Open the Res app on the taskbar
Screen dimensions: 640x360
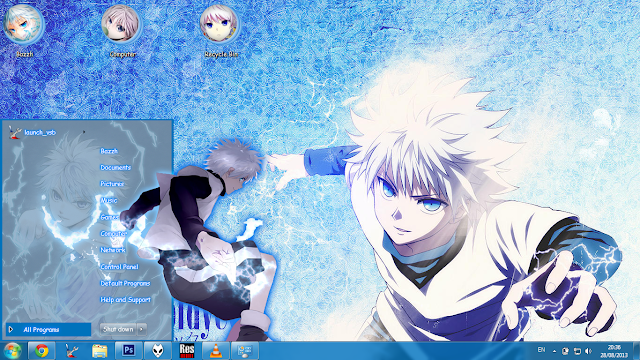pos(187,351)
